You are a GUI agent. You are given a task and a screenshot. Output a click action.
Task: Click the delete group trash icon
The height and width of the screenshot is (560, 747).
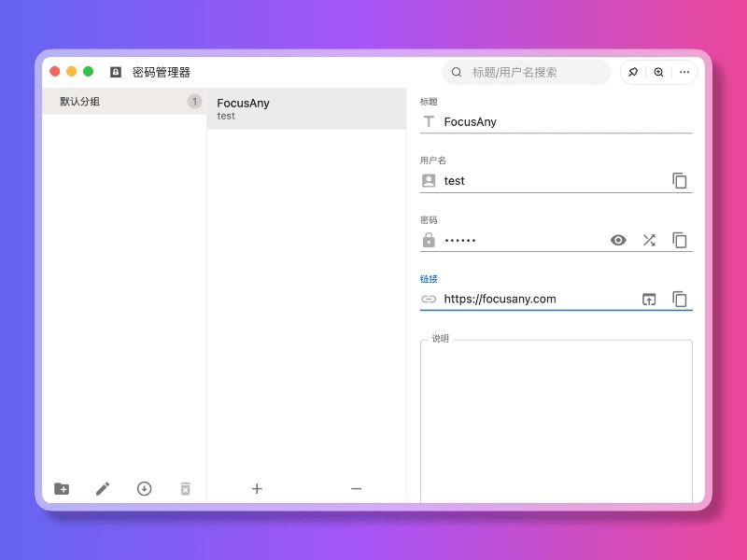click(x=185, y=488)
